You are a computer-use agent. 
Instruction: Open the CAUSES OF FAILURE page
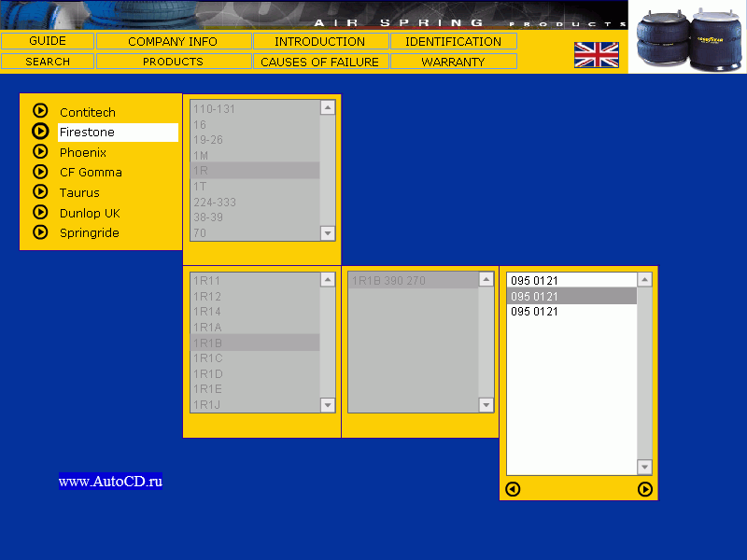point(320,62)
